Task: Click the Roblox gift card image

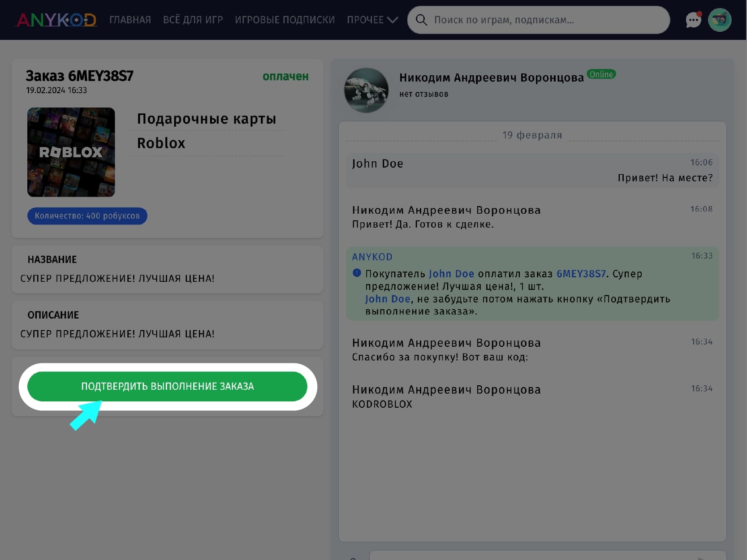Action: [71, 152]
